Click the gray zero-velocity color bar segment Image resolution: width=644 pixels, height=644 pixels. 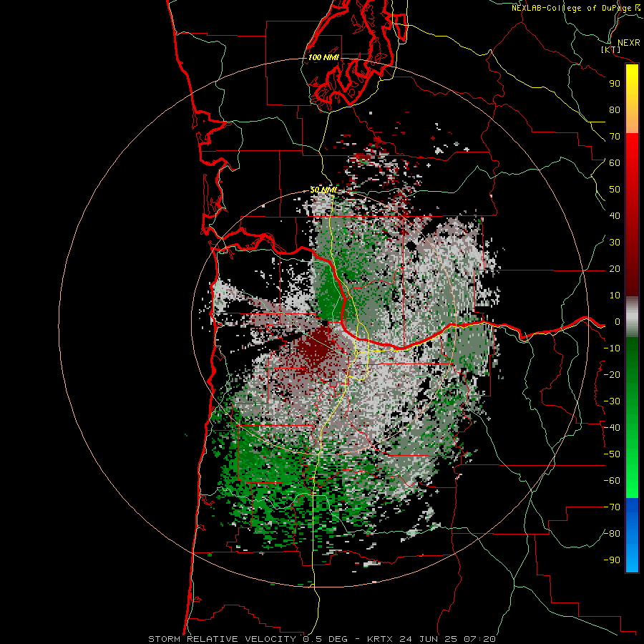pos(632,317)
